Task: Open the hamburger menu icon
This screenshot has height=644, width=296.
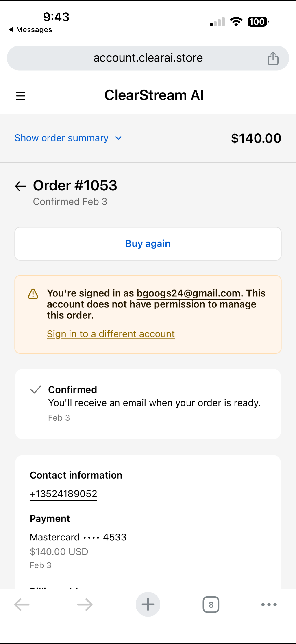Action: [x=20, y=96]
